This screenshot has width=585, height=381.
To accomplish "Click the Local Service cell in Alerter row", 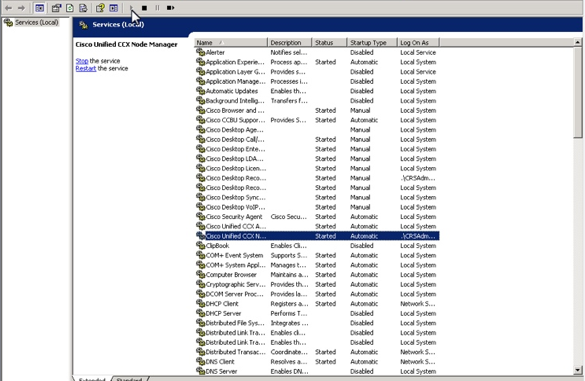I will [x=418, y=52].
